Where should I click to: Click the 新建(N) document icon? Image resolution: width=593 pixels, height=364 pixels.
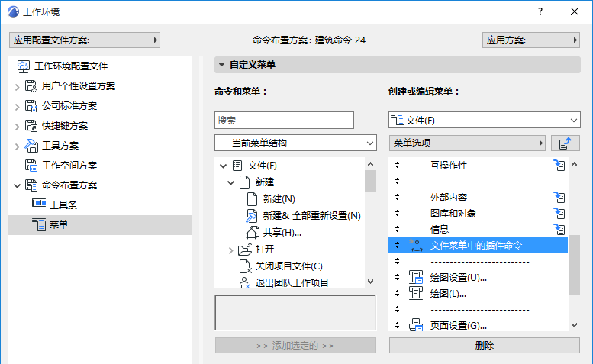(252, 199)
